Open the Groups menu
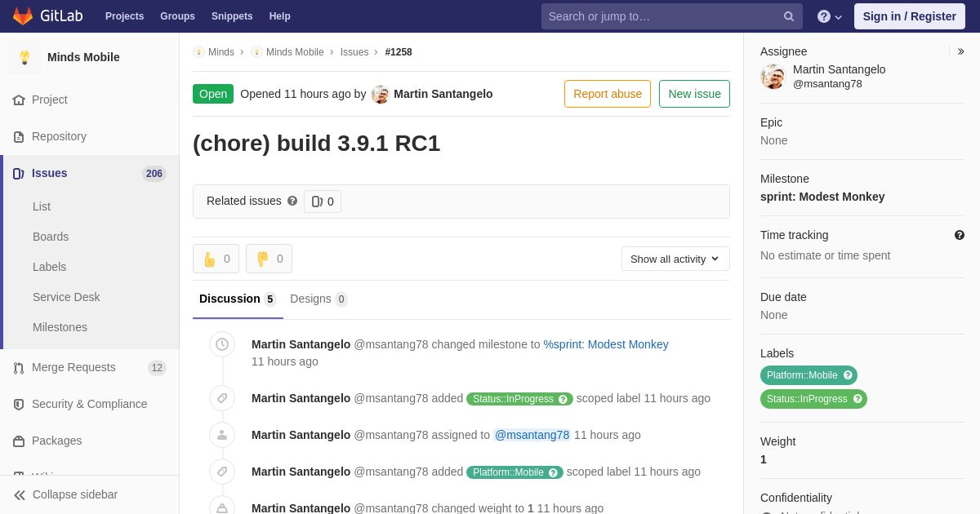The height and width of the screenshot is (514, 980). click(177, 16)
